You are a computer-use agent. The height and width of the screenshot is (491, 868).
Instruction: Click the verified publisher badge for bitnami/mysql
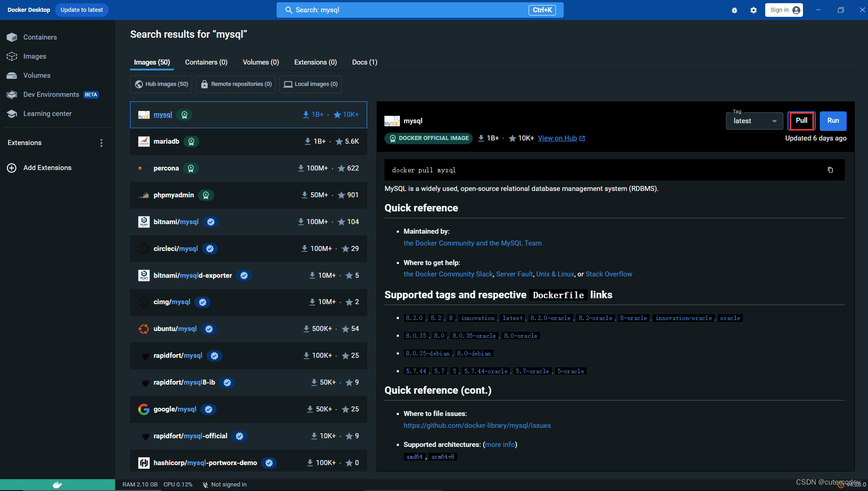(x=211, y=222)
